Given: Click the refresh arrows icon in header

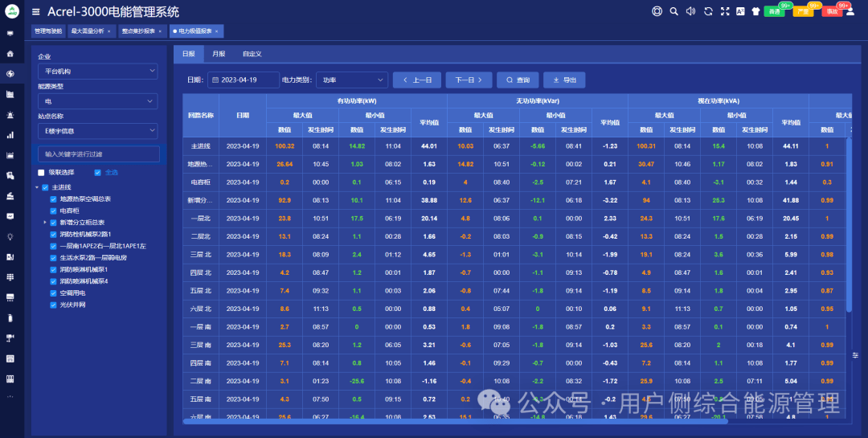Looking at the screenshot, I should tap(708, 11).
